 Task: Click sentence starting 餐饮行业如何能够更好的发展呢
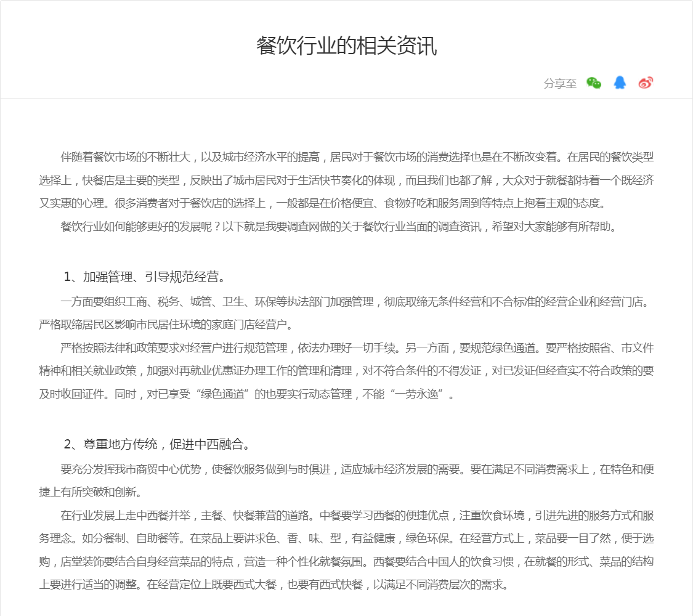click(339, 227)
